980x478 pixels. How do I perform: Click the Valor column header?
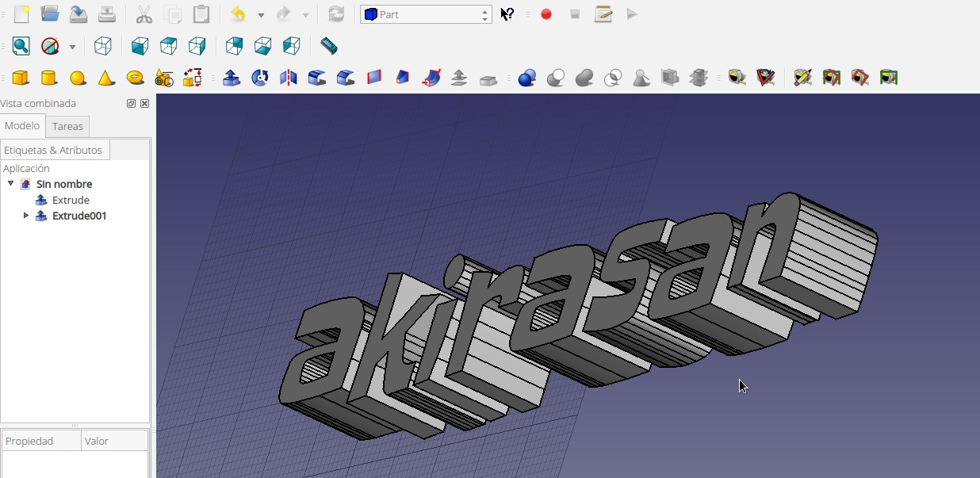click(114, 441)
